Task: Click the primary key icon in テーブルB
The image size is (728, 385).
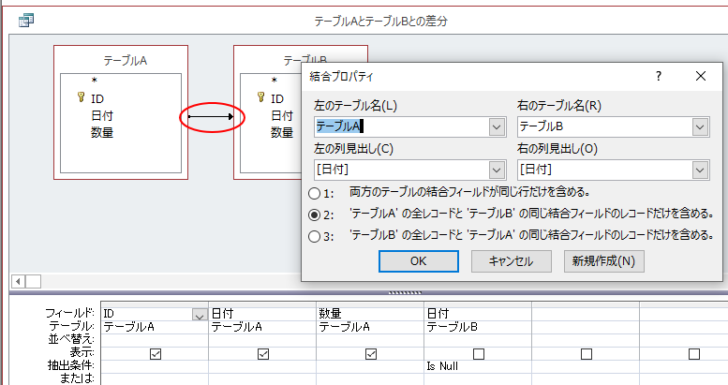Action: pos(261,98)
